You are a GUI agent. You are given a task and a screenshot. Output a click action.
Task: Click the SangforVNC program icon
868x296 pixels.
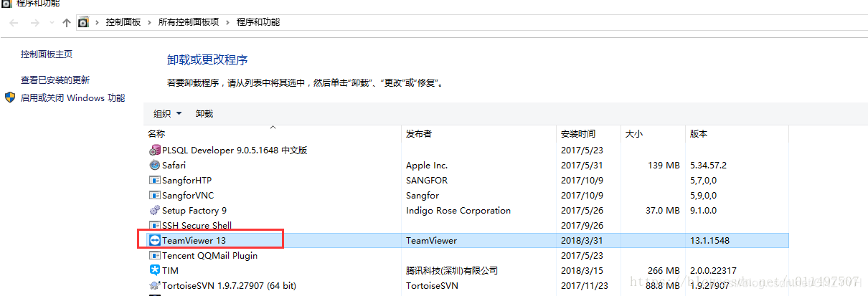tap(154, 196)
